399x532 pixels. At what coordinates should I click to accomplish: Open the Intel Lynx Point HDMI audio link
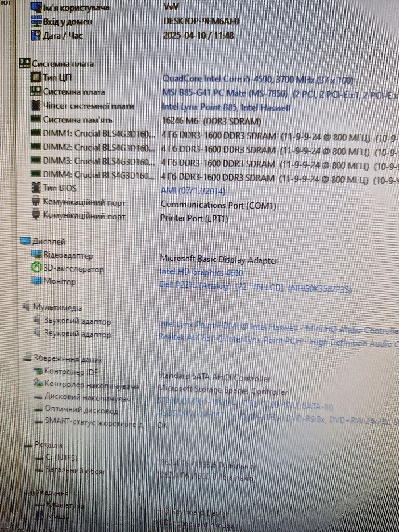(278, 327)
